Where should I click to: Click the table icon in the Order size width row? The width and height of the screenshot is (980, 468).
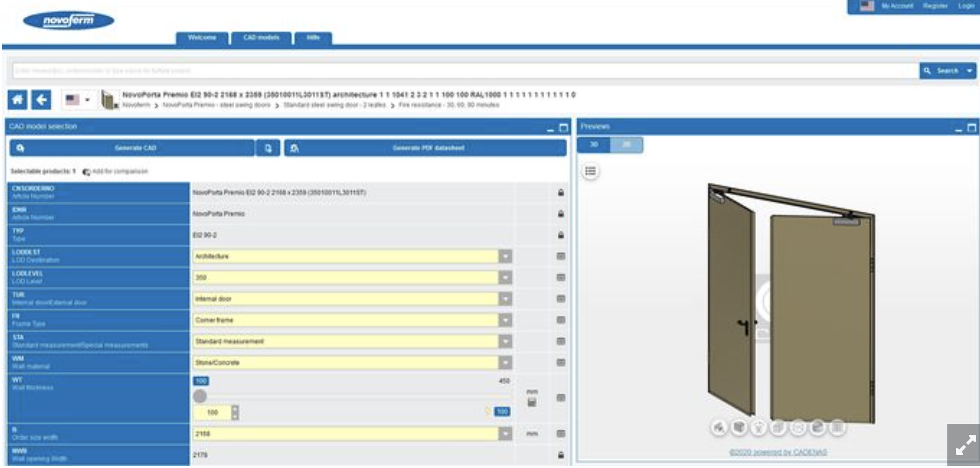[561, 433]
